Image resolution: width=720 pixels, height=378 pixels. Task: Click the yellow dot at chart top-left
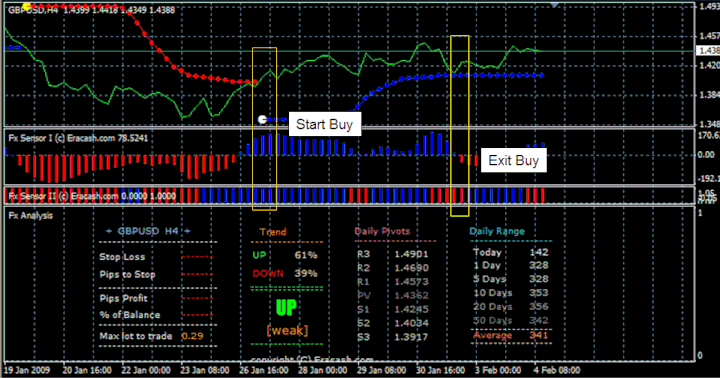point(27,6)
